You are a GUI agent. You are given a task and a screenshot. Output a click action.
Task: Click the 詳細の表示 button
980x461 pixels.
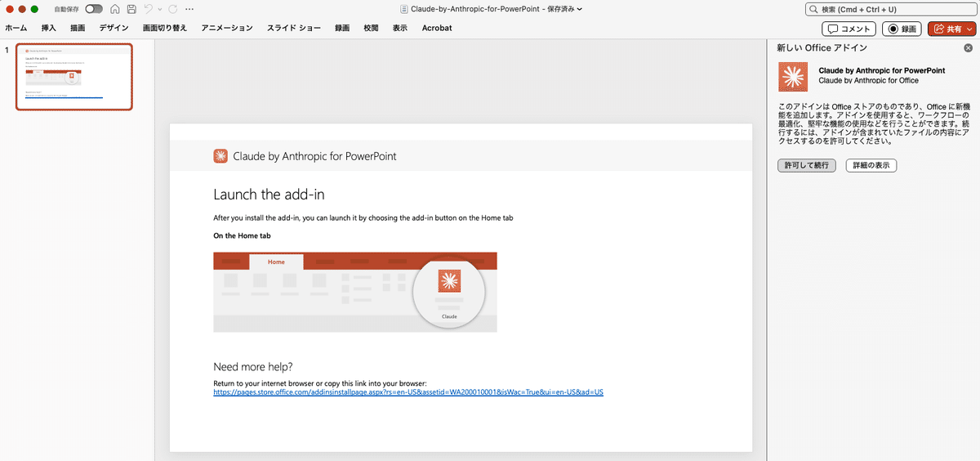[871, 165]
